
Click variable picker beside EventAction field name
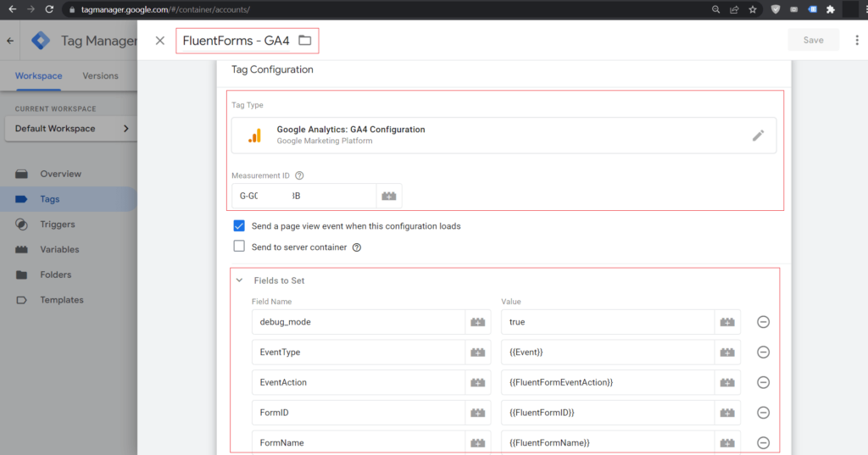click(478, 382)
